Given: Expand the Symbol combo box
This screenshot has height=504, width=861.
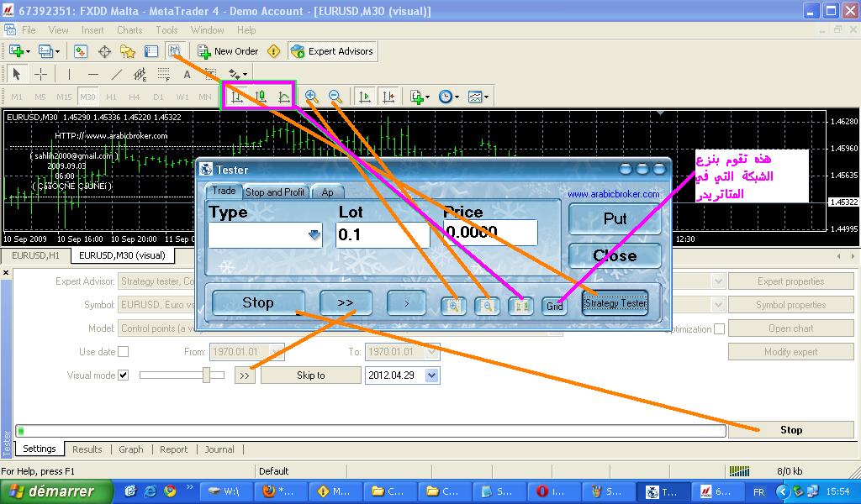Looking at the screenshot, I should point(718,305).
